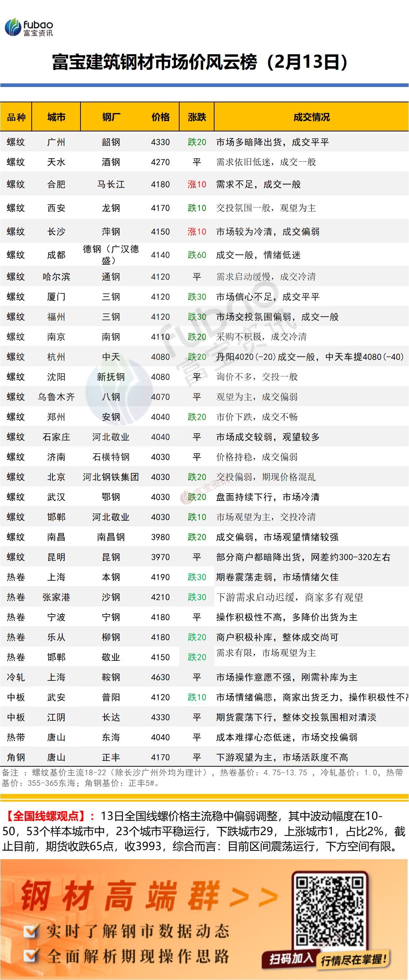Click the 东海 mill cell
409x980 pixels.
click(x=111, y=737)
